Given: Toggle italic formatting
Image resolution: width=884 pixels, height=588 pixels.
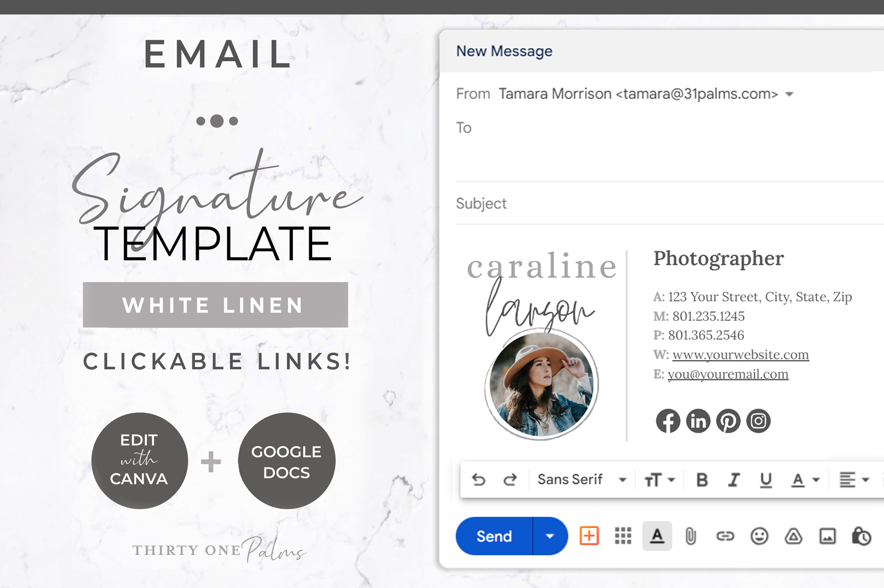Looking at the screenshot, I should (734, 480).
